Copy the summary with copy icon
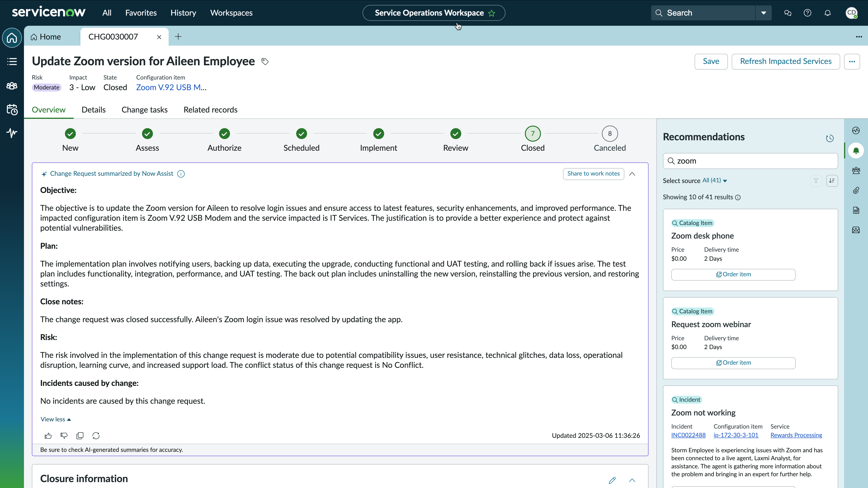 [80, 436]
